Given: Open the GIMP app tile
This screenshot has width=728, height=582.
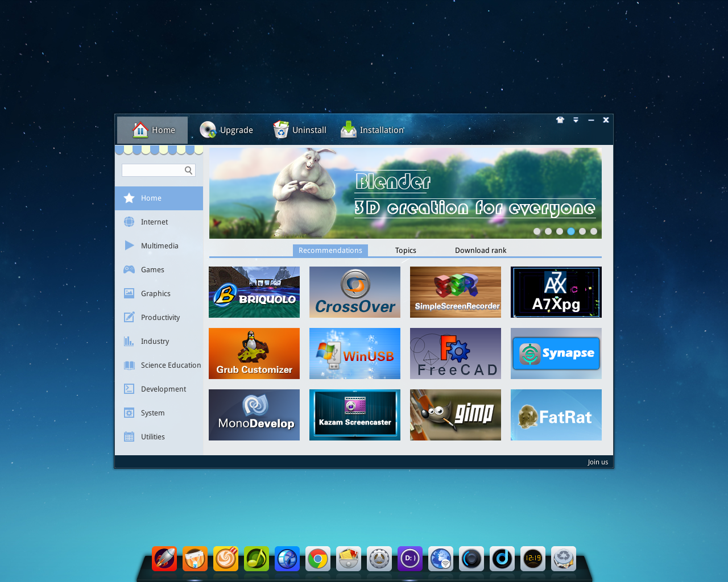Looking at the screenshot, I should [456, 415].
